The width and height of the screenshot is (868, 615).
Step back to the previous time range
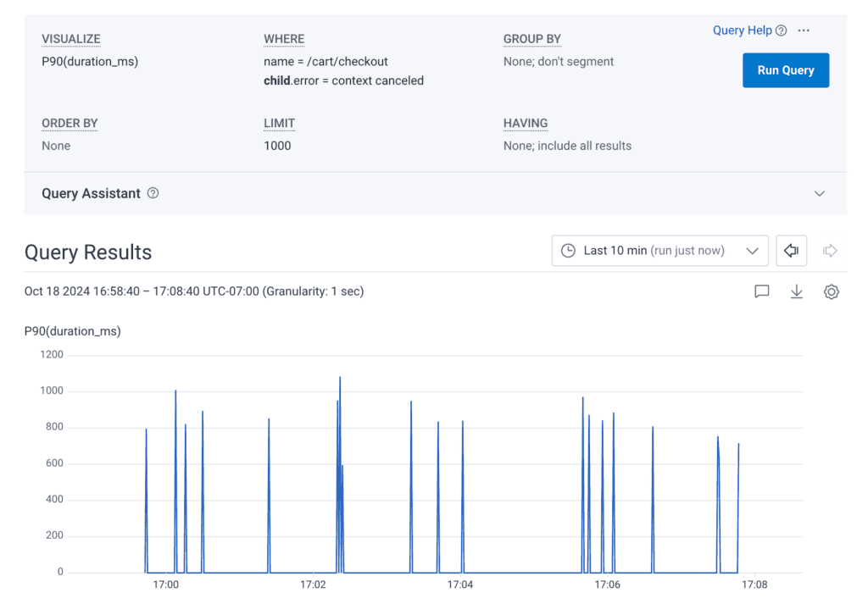pyautogui.click(x=791, y=251)
